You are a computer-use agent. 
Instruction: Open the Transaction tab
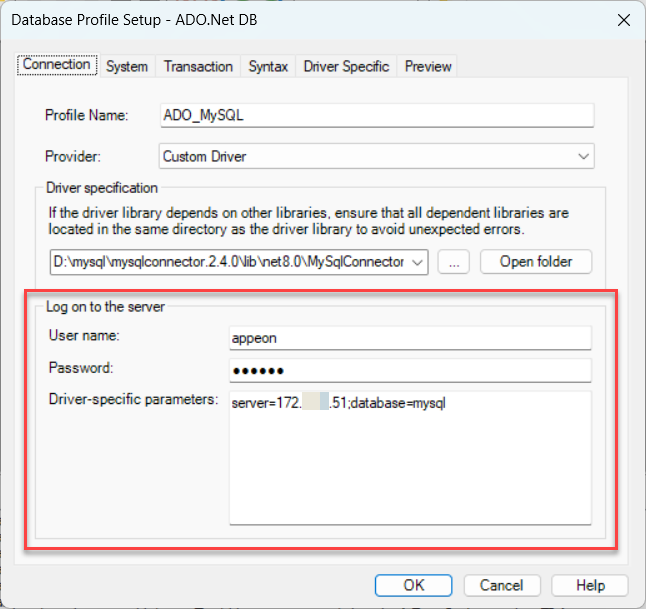(198, 66)
